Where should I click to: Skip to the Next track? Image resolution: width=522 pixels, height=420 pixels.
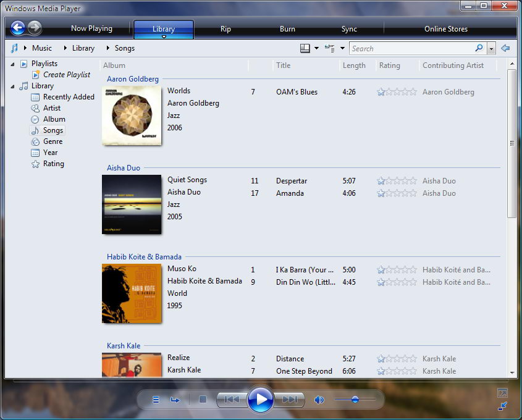pos(289,399)
